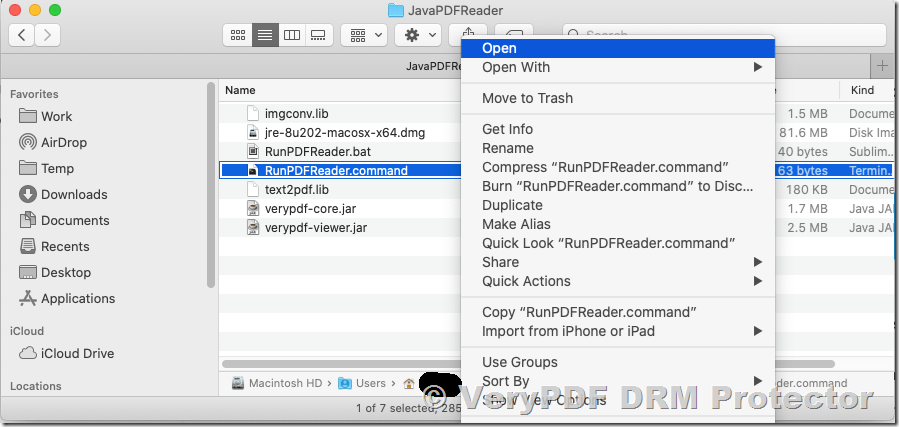The image size is (899, 427).
Task: Expand the Share submenu
Action: pyautogui.click(x=618, y=262)
